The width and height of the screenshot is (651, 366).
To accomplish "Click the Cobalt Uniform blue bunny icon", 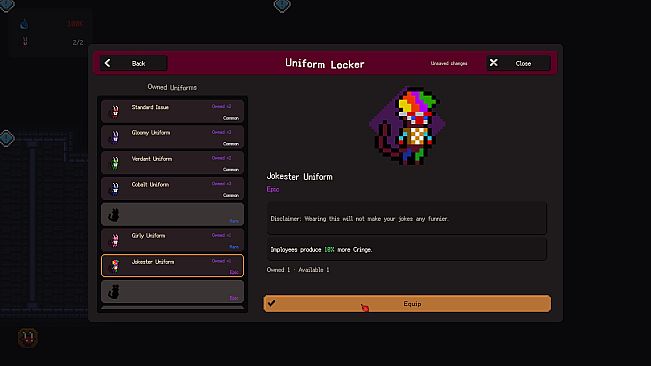I will [x=115, y=189].
